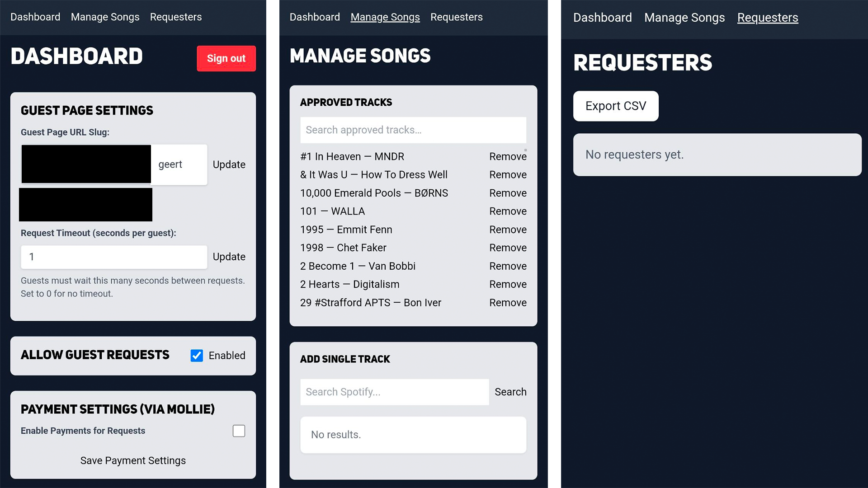Update the Guest Page URL slug
This screenshot has height=488, width=868.
[x=229, y=164]
